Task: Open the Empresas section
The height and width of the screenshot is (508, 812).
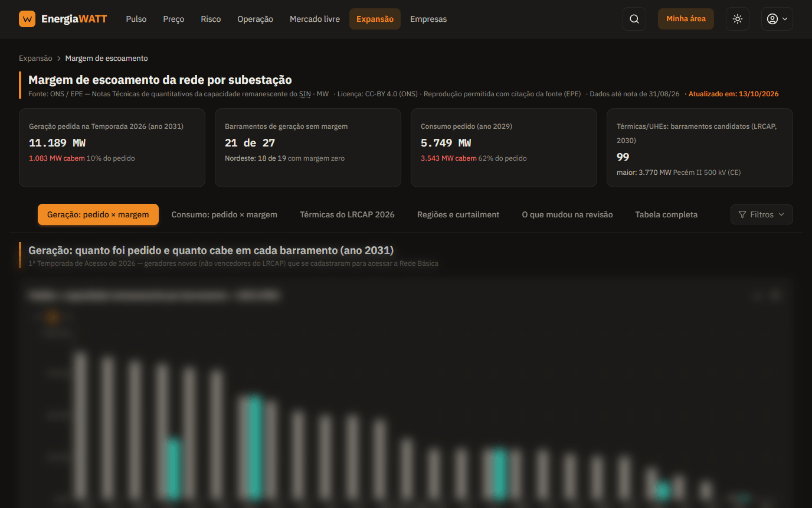Action: pyautogui.click(x=428, y=19)
